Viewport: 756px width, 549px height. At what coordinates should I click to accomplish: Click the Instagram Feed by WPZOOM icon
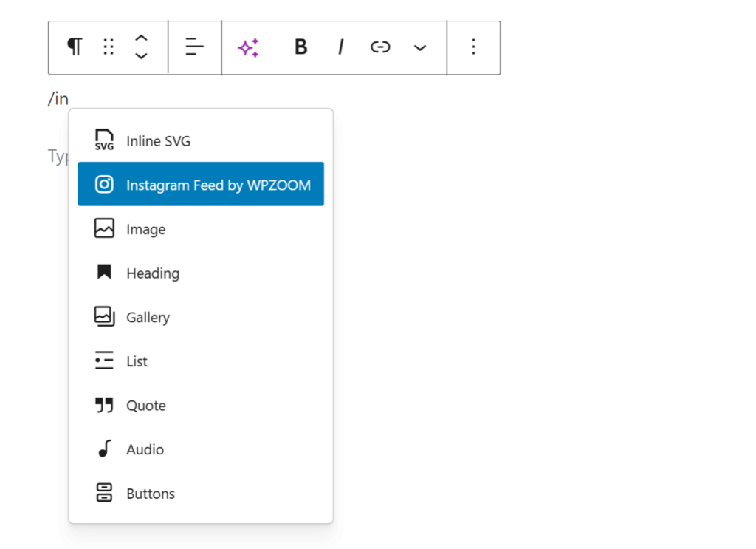click(104, 183)
